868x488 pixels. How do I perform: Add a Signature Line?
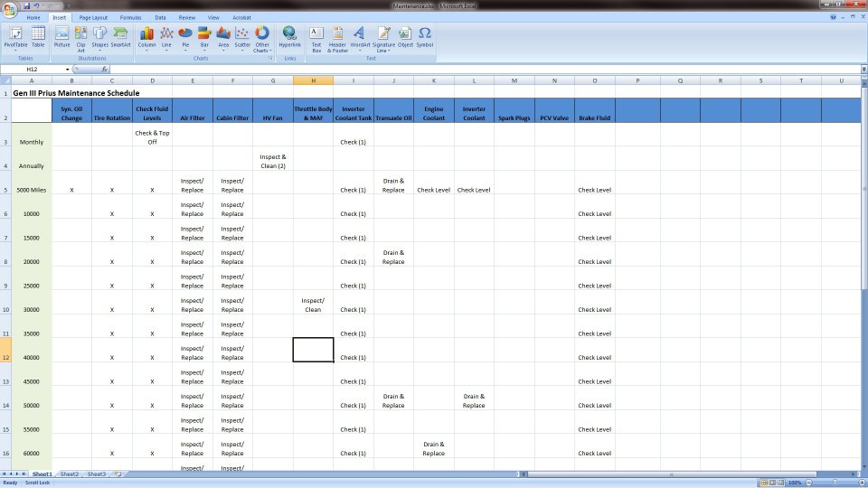(383, 39)
